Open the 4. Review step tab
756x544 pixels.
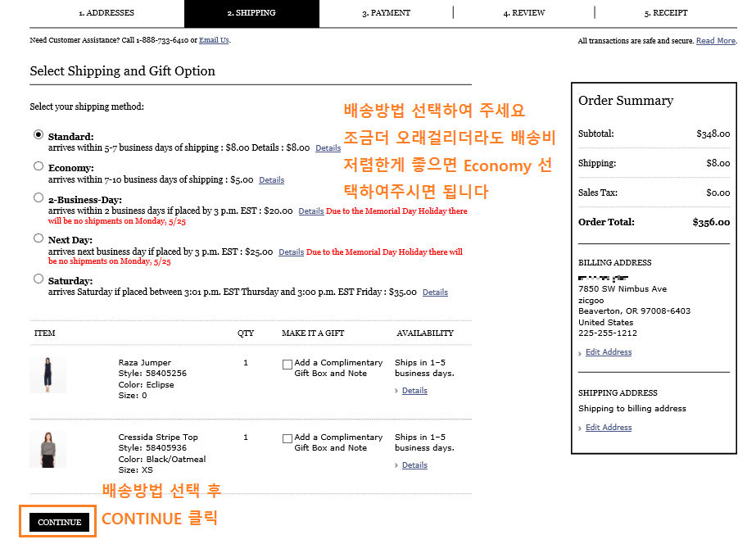pos(524,13)
